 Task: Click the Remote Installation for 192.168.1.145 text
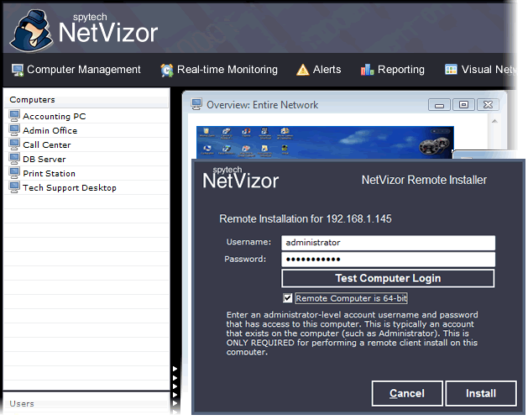tap(306, 218)
